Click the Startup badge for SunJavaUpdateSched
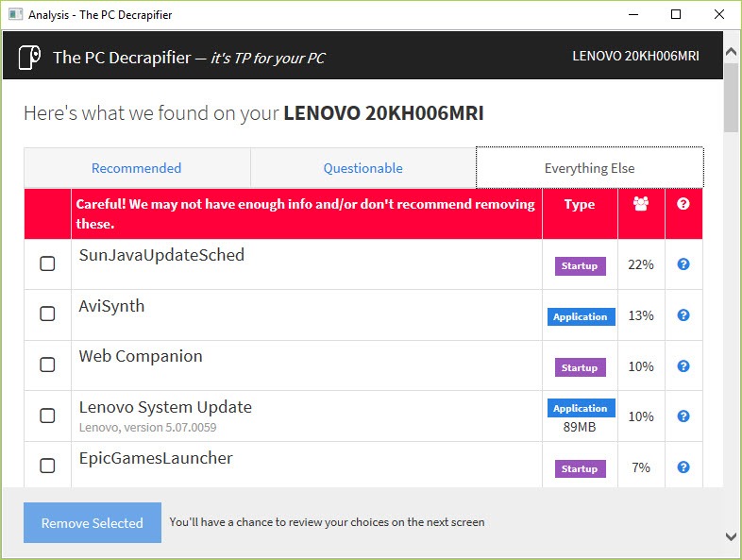The height and width of the screenshot is (560, 742). 580,266
